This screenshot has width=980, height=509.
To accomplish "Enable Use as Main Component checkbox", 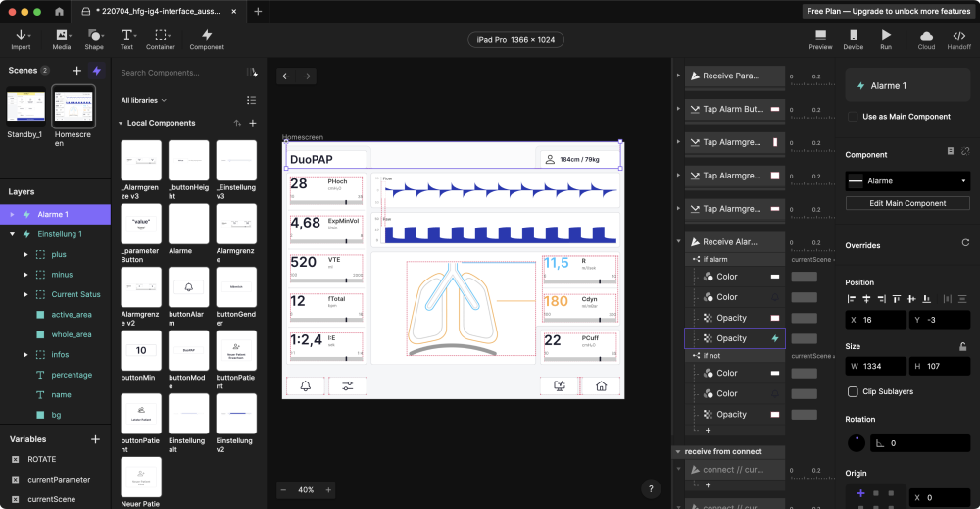I will [x=854, y=117].
